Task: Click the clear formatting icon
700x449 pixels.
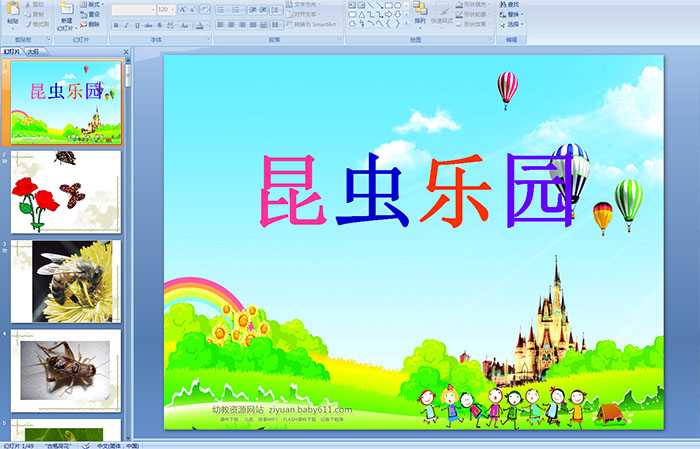Action: coord(205,9)
